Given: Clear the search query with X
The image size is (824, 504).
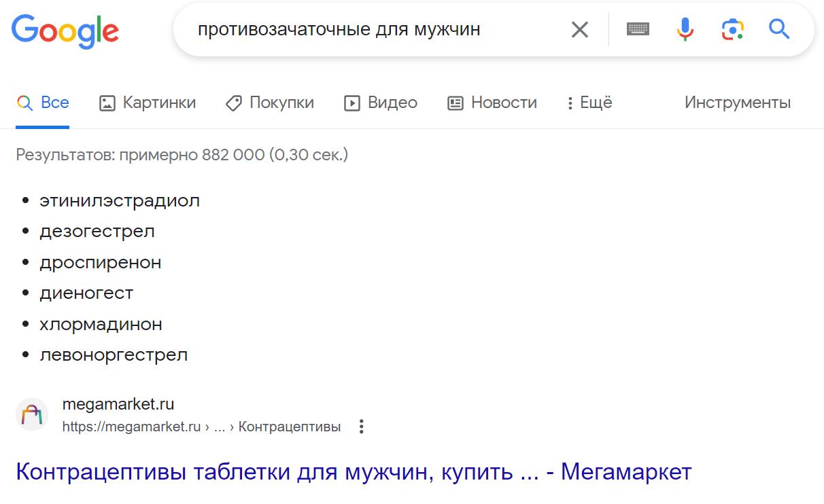Looking at the screenshot, I should 579,29.
